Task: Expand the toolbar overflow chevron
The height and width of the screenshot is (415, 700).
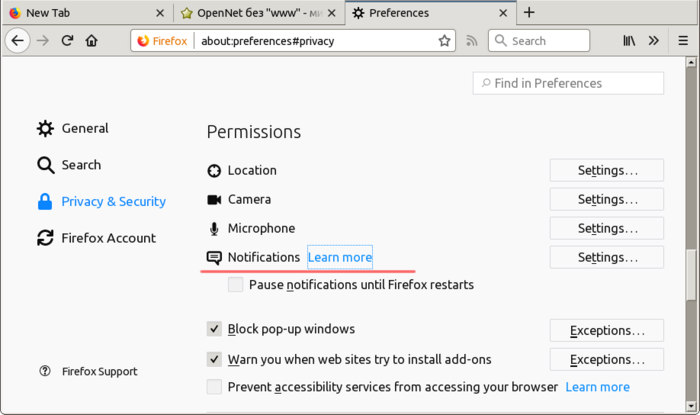Action: point(654,41)
